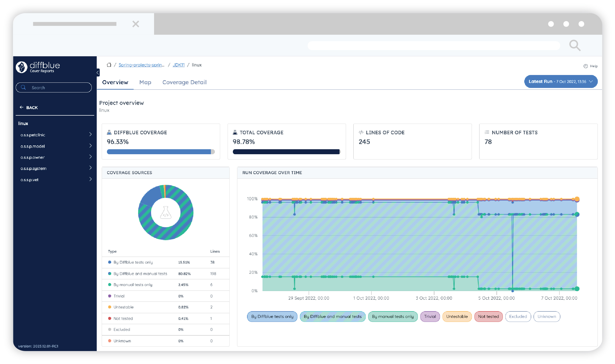Image resolution: width=615 pixels, height=364 pixels.
Task: Toggle the 'By Diffblue tests only' series
Action: (x=272, y=316)
